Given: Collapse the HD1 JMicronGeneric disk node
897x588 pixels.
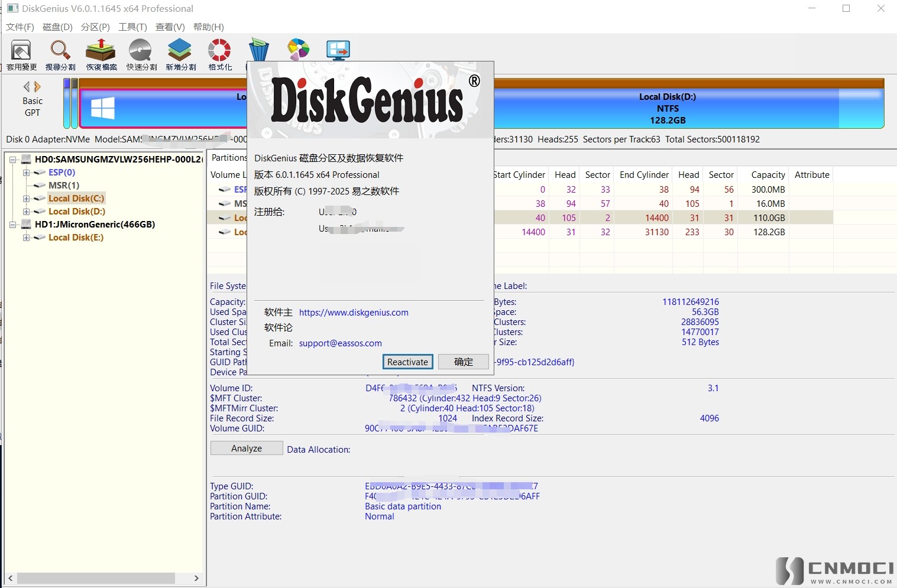Looking at the screenshot, I should (12, 225).
